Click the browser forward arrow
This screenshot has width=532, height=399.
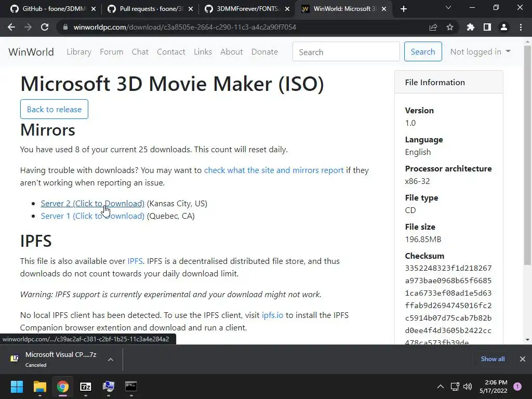tap(28, 27)
